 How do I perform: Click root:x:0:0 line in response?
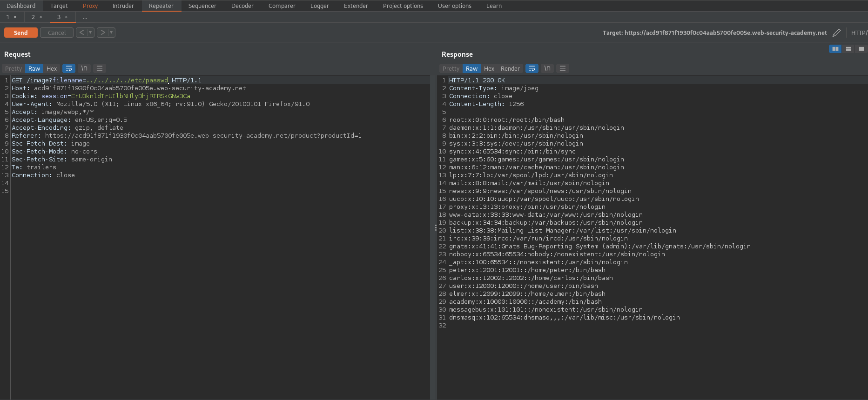[507, 120]
